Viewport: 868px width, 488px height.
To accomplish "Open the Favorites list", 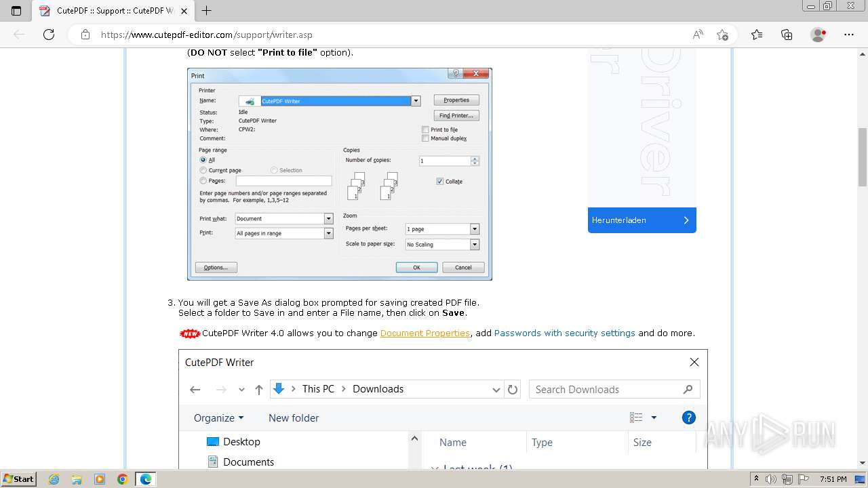I will 757,35.
